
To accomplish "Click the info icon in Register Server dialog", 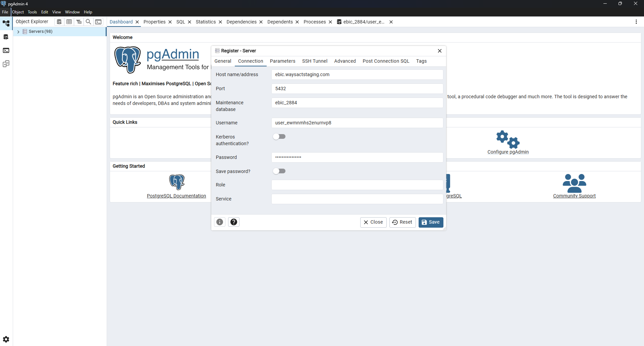I will pos(220,222).
